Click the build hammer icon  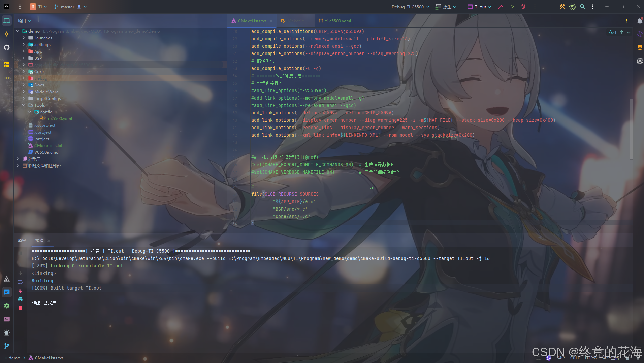click(501, 7)
